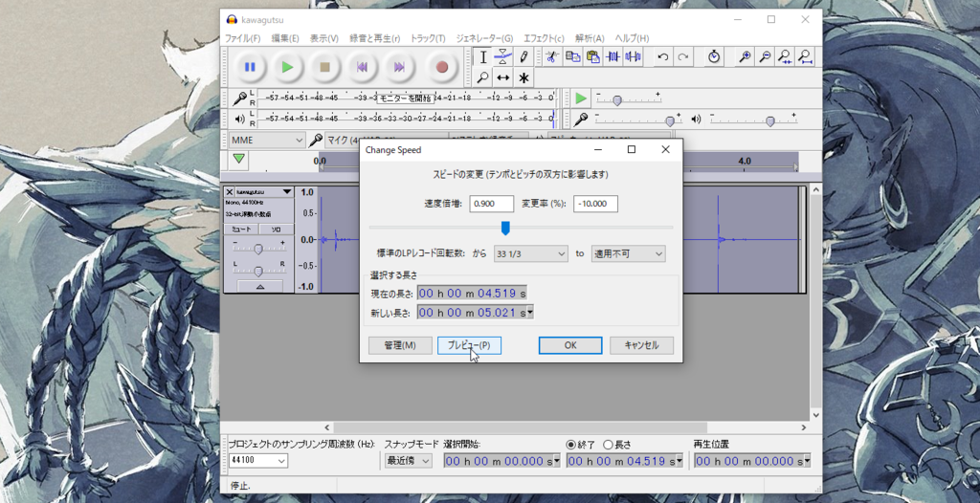
Task: Click the 変更率 (%) input field
Action: click(595, 204)
